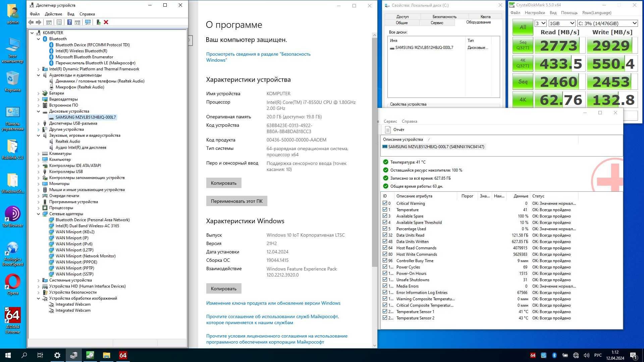
Task: Click Show/Hide console tree toolbar icon
Action: (49, 22)
